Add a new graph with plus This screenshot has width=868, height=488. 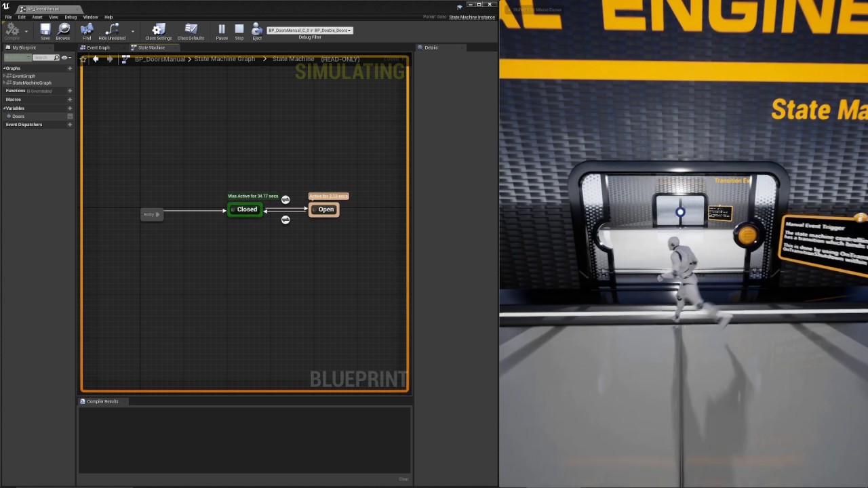tap(69, 68)
